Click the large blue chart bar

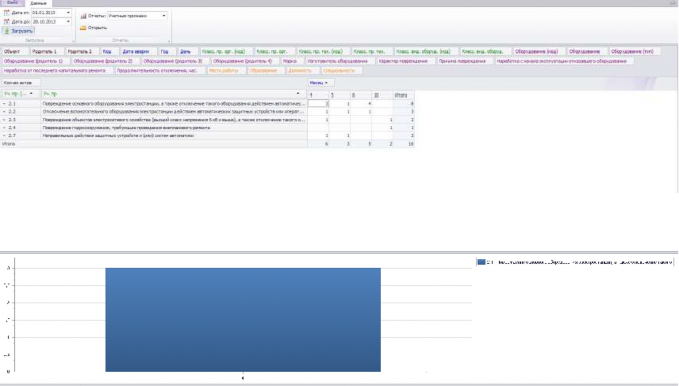point(243,320)
